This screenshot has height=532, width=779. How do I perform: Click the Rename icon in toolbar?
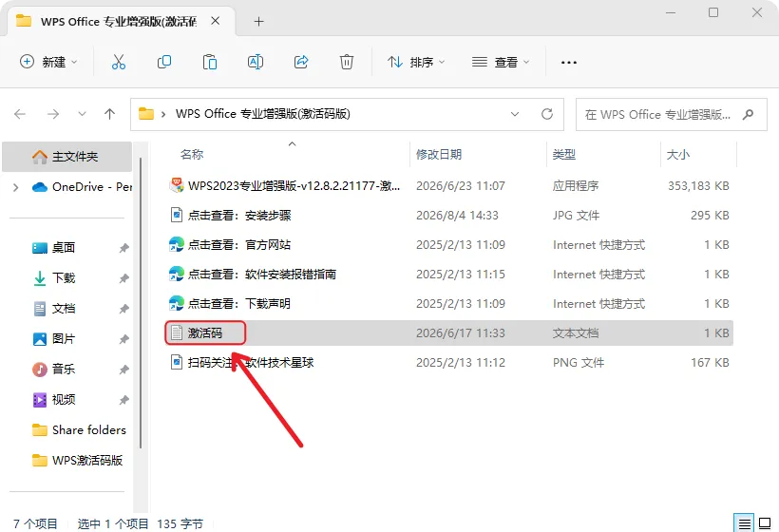(256, 62)
